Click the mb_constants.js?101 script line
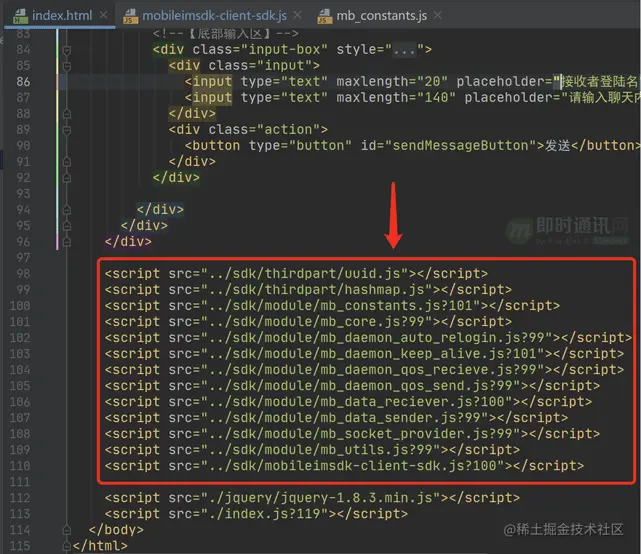Viewport: 641px width, 554px height. click(332, 305)
